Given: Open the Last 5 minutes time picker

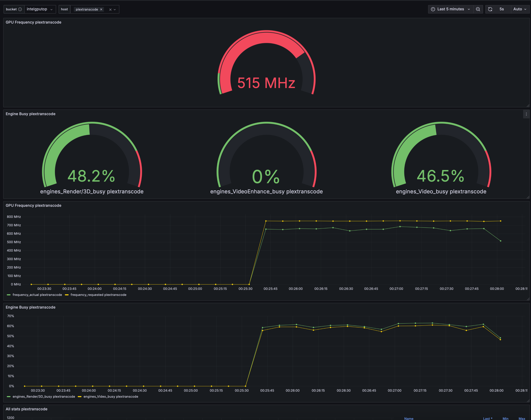Looking at the screenshot, I should (451, 9).
